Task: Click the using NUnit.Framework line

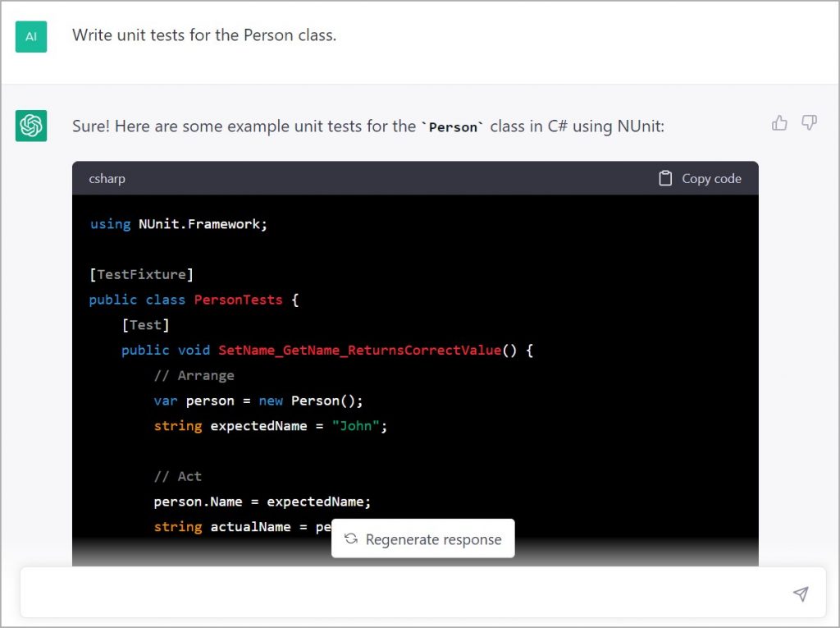Action: click(x=179, y=223)
